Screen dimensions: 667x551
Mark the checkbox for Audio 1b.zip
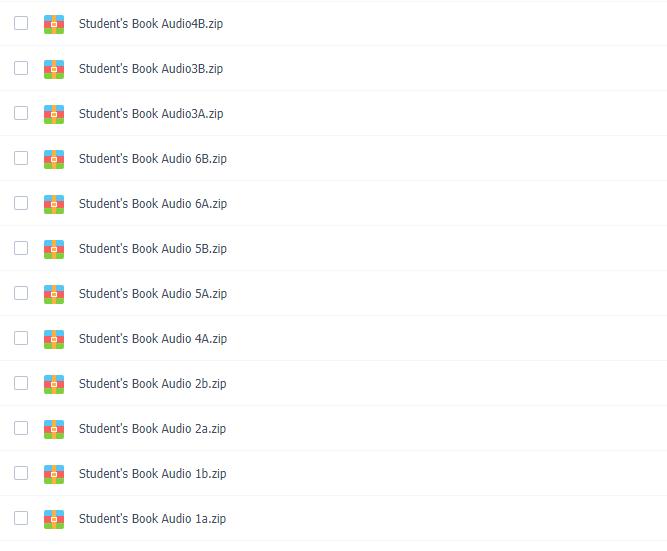(21, 473)
